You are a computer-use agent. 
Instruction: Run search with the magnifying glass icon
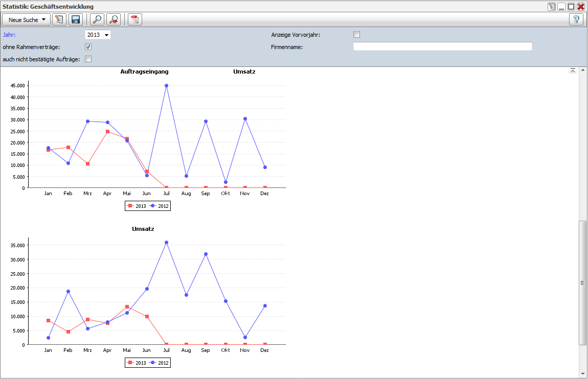click(97, 20)
